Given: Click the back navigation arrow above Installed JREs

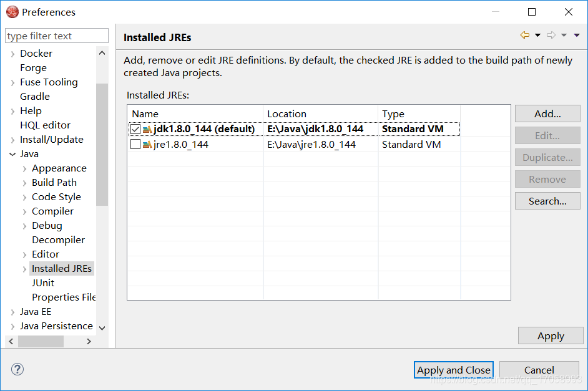Looking at the screenshot, I should click(x=524, y=35).
